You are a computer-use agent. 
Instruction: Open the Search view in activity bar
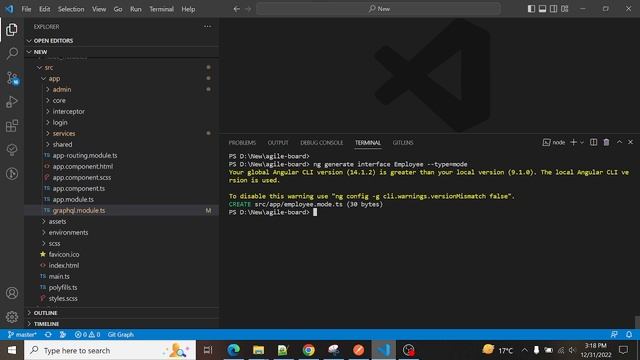pos(12,53)
